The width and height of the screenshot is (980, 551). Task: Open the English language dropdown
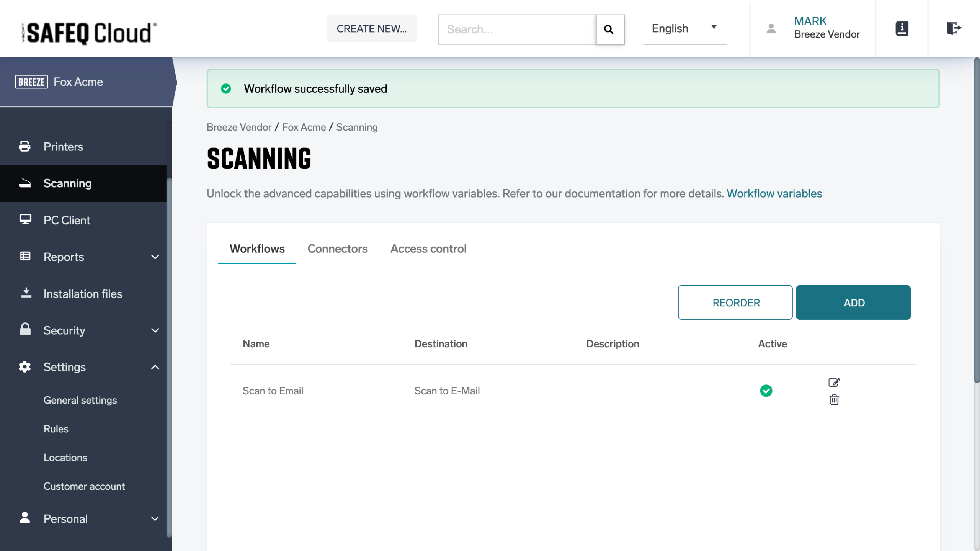[x=684, y=29]
